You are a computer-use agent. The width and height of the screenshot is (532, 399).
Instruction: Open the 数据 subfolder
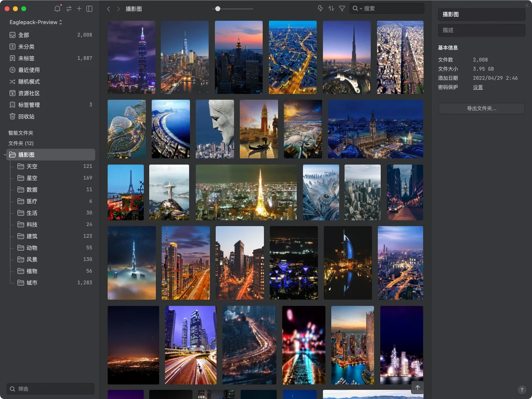click(x=55, y=190)
